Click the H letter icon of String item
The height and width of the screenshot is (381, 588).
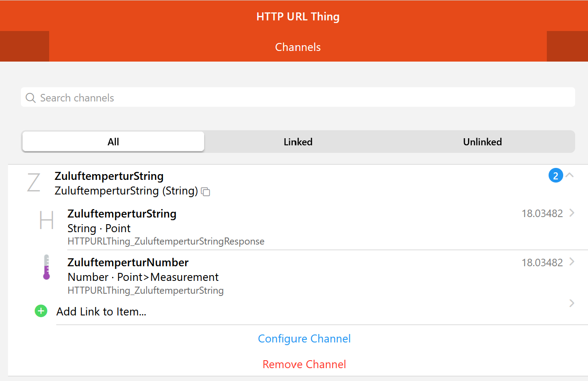(46, 220)
